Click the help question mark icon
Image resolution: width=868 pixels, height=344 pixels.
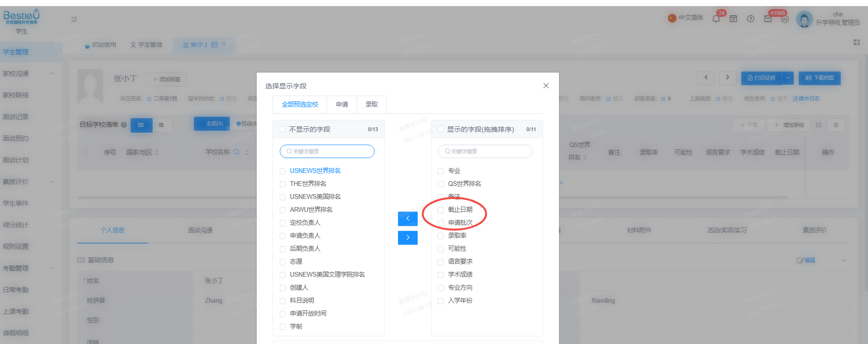click(x=750, y=19)
